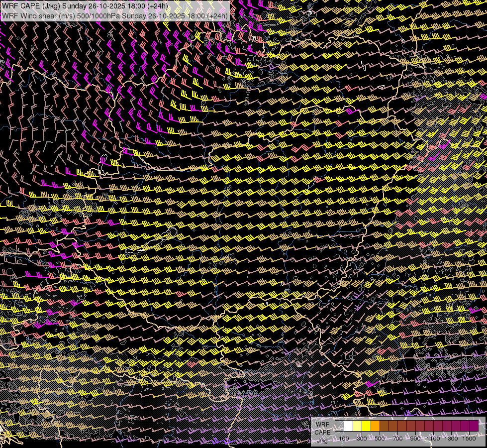Image resolution: width=487 pixels, height=448 pixels.
Task: Select the pale yellow CAPE legend swatch
Action: point(358,426)
